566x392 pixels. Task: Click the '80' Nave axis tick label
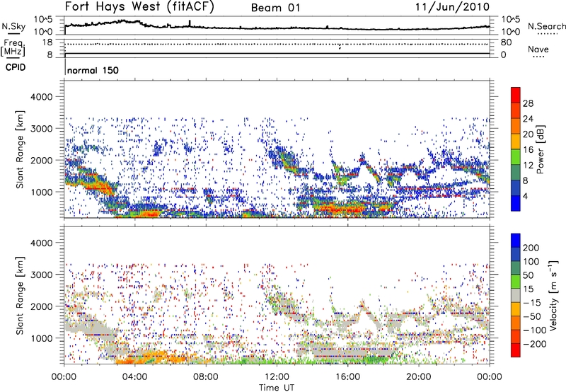(506, 42)
